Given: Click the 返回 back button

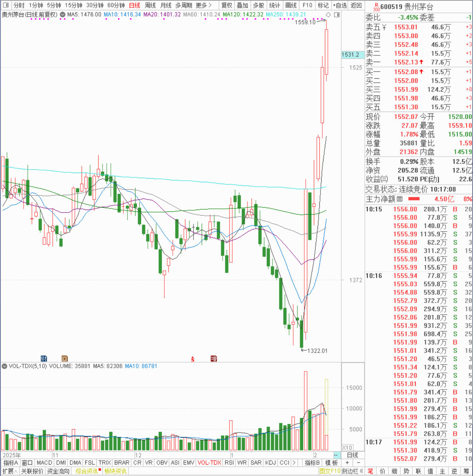Looking at the screenshot, I should click(x=356, y=5).
